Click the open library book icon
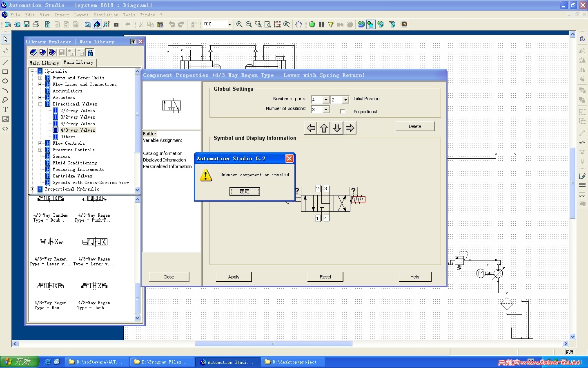588x368 pixels. tap(33, 53)
